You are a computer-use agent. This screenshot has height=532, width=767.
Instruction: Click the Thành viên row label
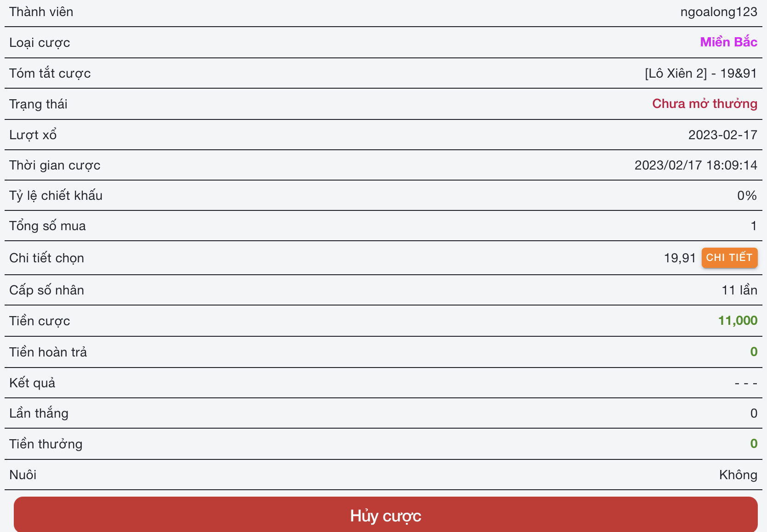(x=41, y=12)
